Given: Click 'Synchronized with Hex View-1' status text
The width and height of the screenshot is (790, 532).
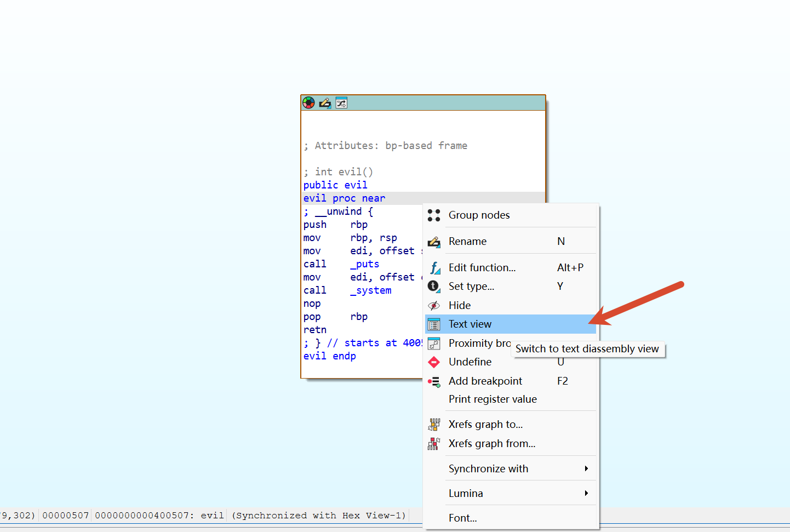Looking at the screenshot, I should pos(319,516).
